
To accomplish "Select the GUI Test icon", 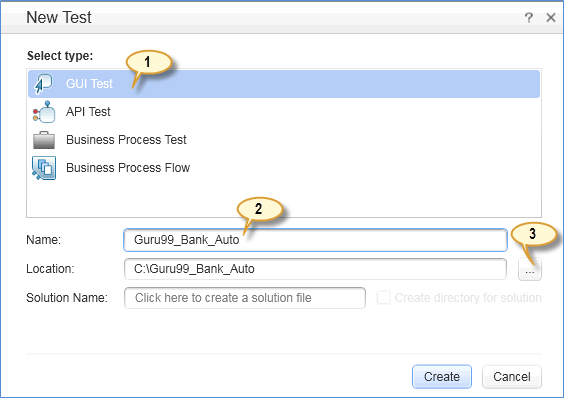I will pos(43,84).
